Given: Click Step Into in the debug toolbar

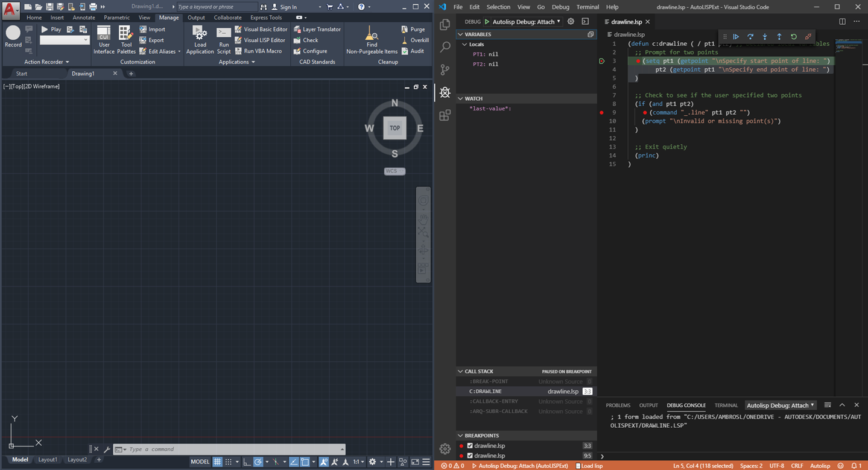Looking at the screenshot, I should point(765,37).
